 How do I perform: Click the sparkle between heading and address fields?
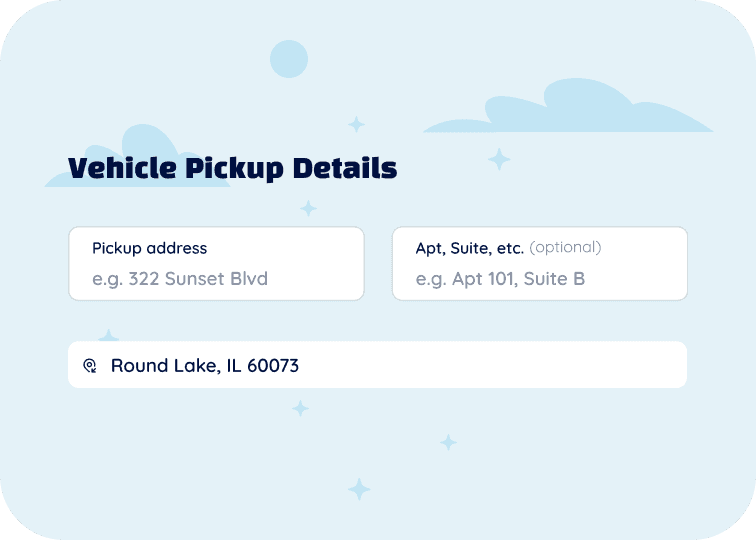coord(308,208)
